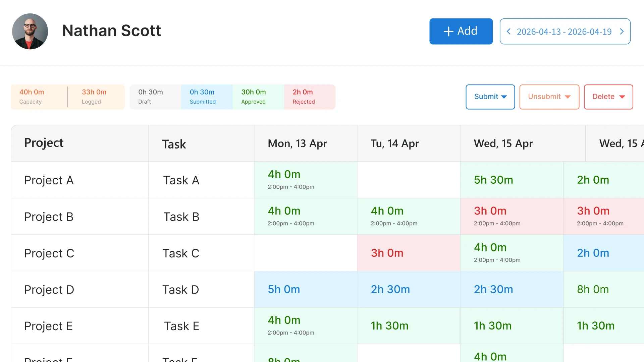Open Project B Tuesday 4h 0m entry

coord(409,217)
